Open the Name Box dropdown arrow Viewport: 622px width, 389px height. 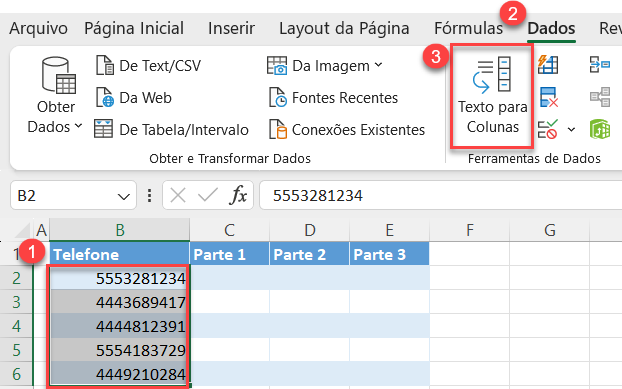click(124, 196)
